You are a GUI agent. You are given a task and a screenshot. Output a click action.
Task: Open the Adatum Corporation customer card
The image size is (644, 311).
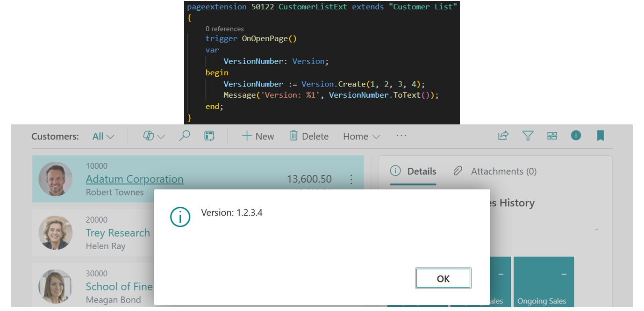point(134,179)
